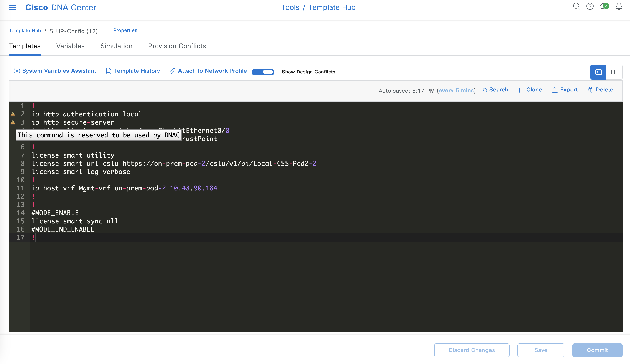Click the cloud connection status icon
630x364 pixels.
pos(604,6)
